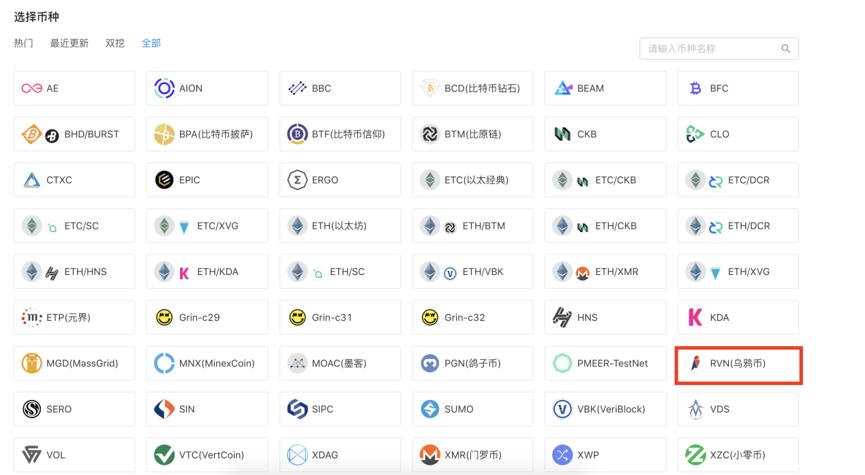Choose the PMEER-TestNet coin button
865x475 pixels.
605,363
